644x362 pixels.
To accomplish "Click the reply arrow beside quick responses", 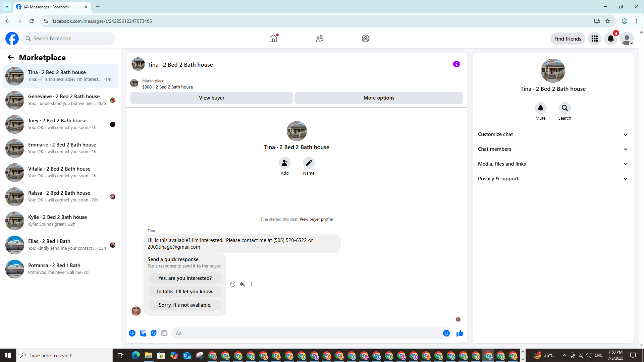I will pyautogui.click(x=242, y=284).
